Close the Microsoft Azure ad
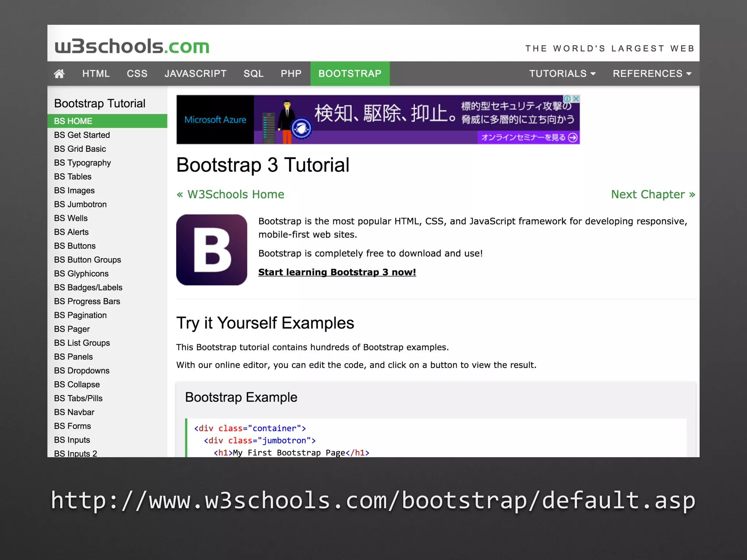The width and height of the screenshot is (747, 560). (576, 99)
